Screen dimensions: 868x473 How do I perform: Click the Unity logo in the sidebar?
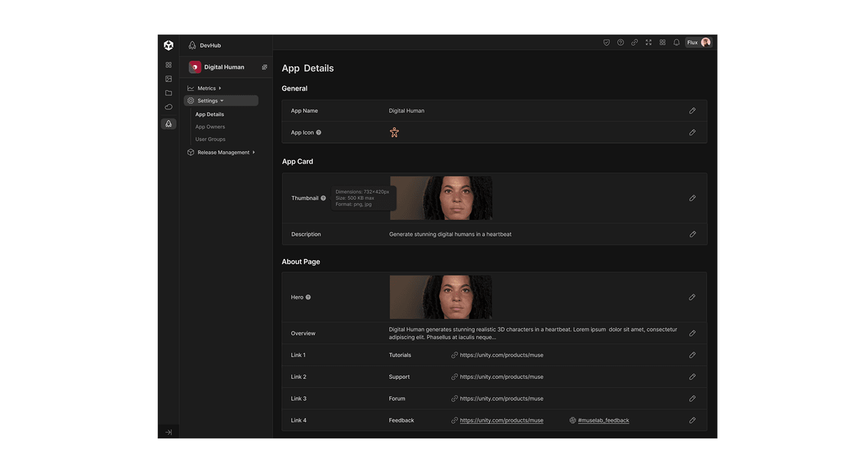click(x=169, y=46)
